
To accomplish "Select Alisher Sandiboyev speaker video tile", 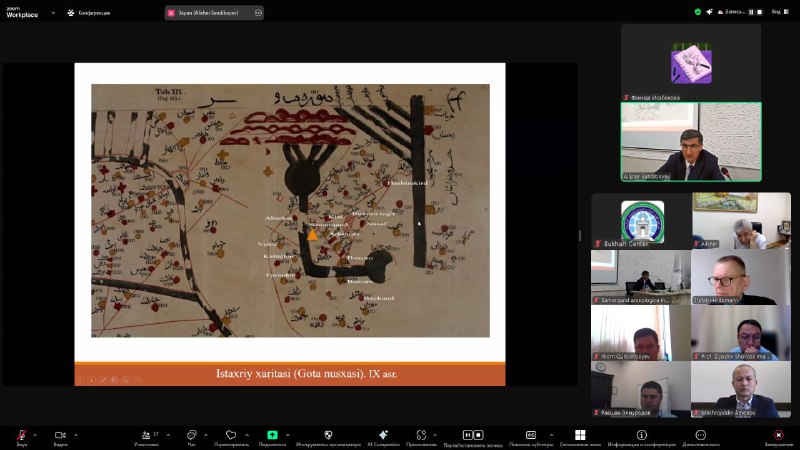I will [691, 142].
